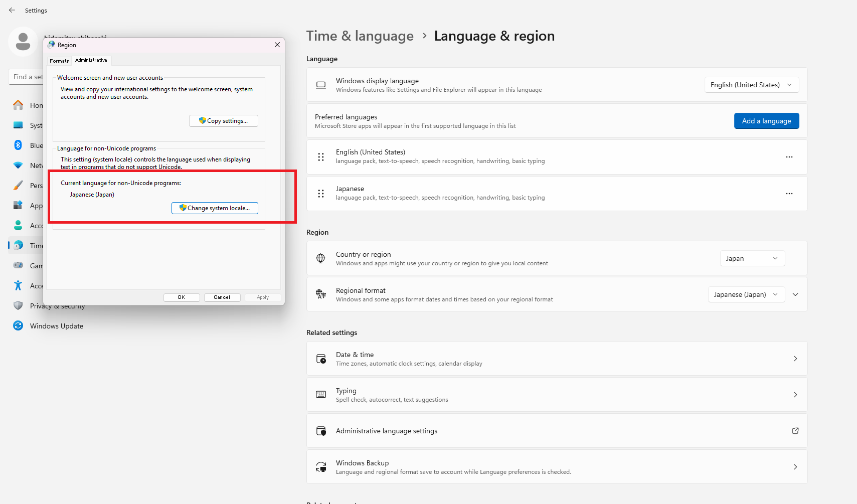Open the More options dots for Japanese
Viewport: 857px width, 504px height.
click(x=789, y=194)
